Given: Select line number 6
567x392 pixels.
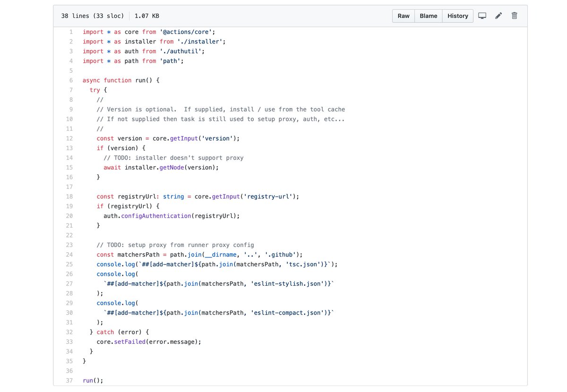Looking at the screenshot, I should point(71,80).
